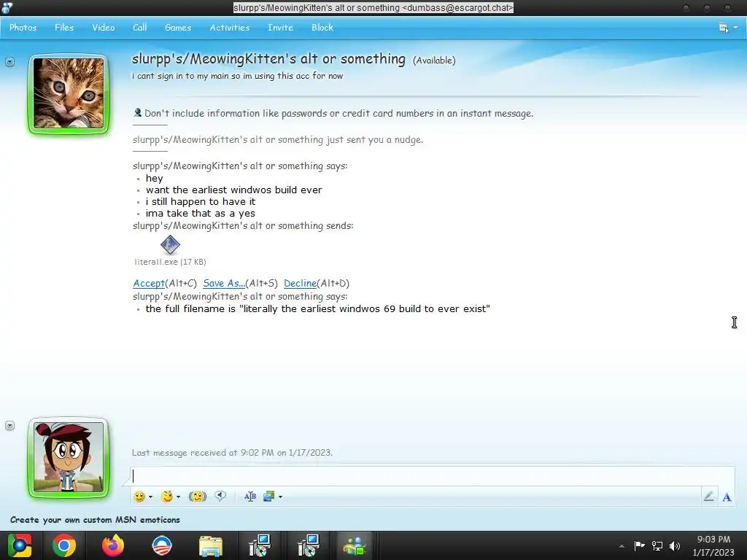Collapse the contact's display picture

(x=9, y=62)
